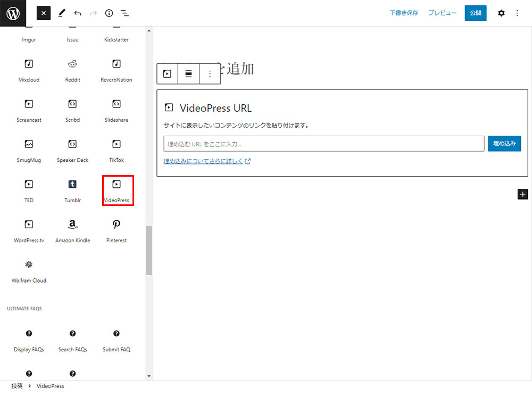Click the inserter scrollbar thumb
The height and width of the screenshot is (405, 532).
tap(149, 250)
